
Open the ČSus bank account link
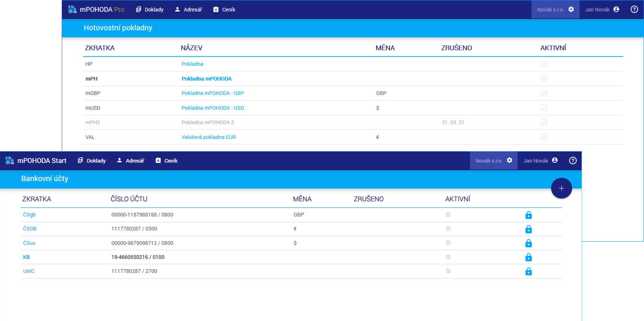(x=29, y=243)
